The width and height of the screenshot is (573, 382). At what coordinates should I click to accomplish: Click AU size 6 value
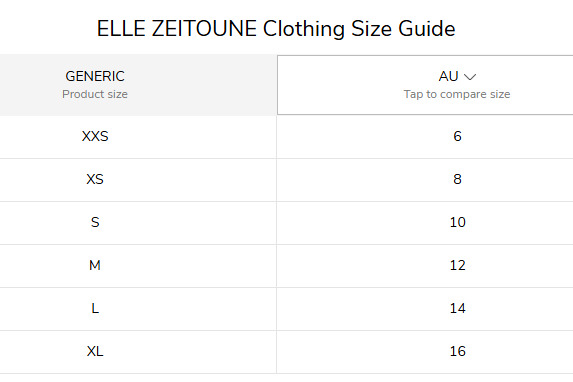[x=458, y=136]
